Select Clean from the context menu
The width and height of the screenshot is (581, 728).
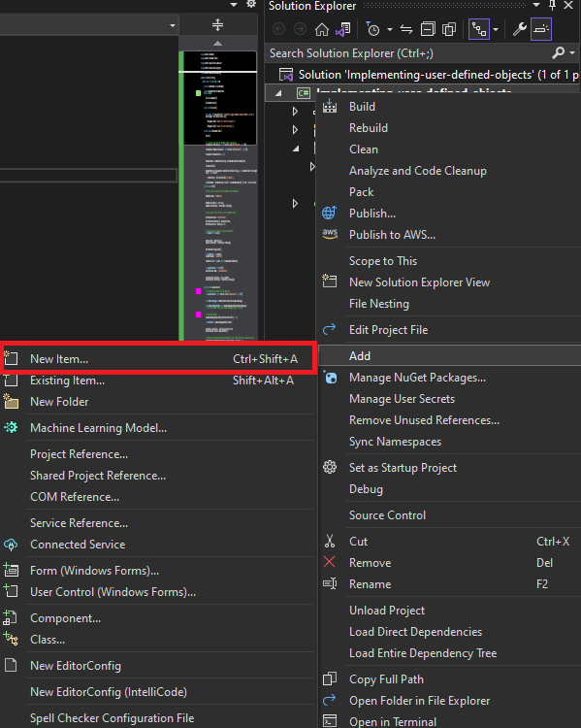pyautogui.click(x=364, y=149)
